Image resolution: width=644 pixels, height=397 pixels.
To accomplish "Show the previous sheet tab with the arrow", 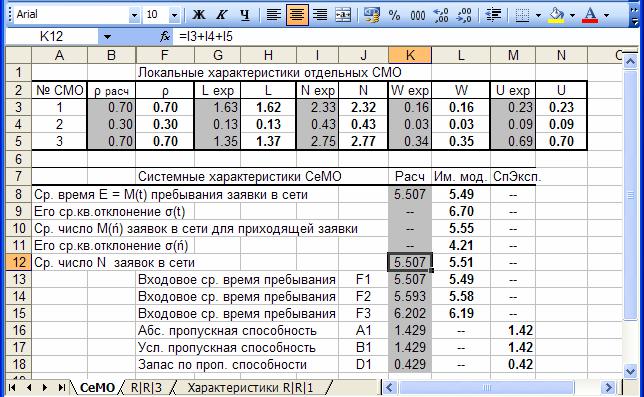I will 29,388.
